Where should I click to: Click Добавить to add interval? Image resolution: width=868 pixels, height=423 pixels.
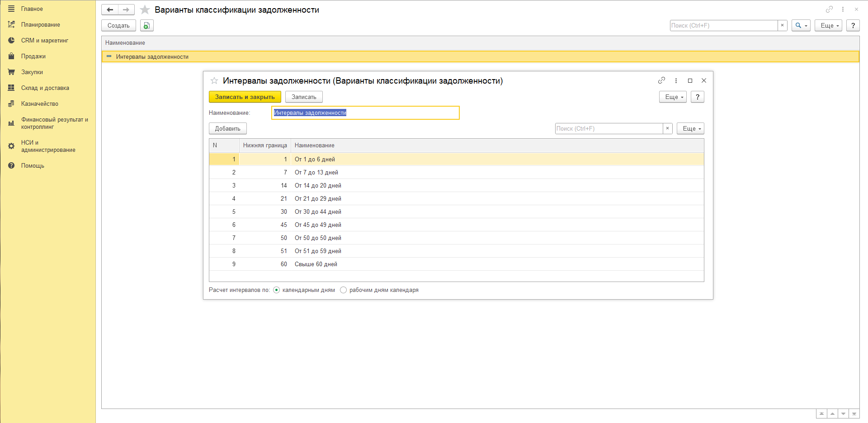tap(227, 128)
